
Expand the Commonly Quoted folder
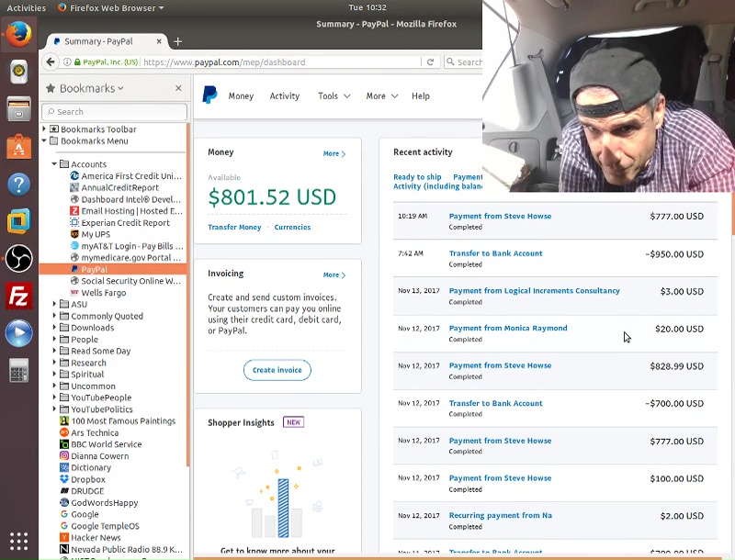[x=54, y=316]
